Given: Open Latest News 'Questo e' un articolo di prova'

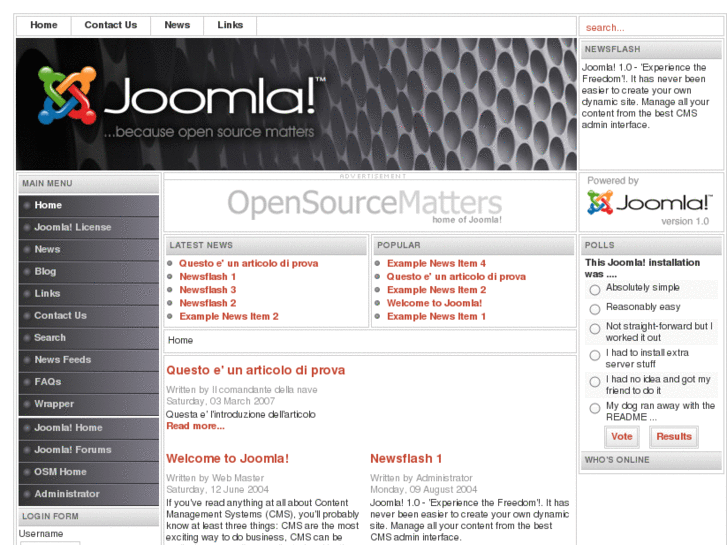Looking at the screenshot, I should point(249,263).
